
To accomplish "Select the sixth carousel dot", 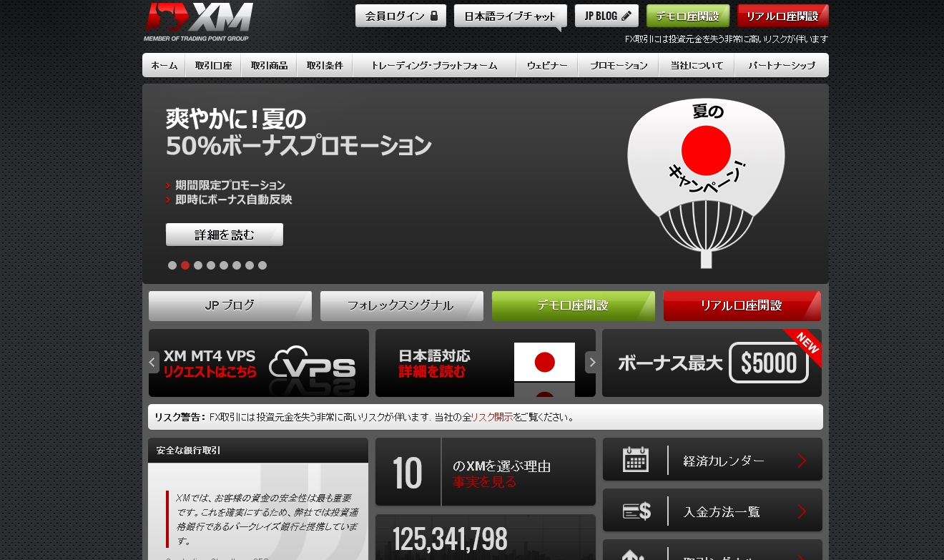I will coord(237,265).
